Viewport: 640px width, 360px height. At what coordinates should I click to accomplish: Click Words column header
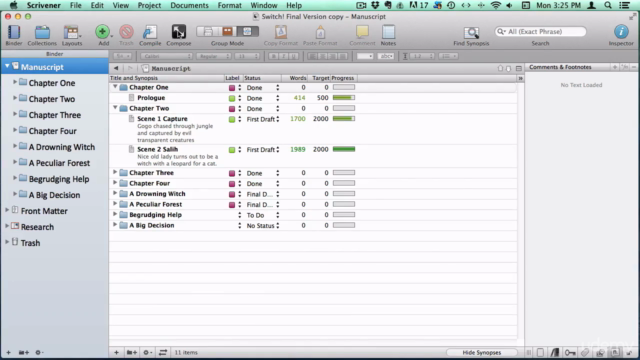298,78
